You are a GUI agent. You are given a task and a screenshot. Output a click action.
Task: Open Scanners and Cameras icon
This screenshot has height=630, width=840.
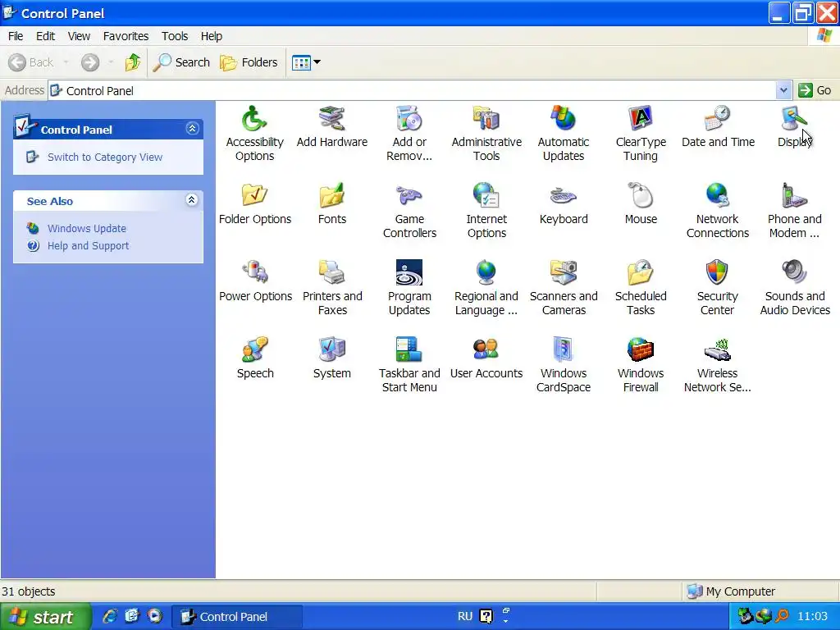564,272
